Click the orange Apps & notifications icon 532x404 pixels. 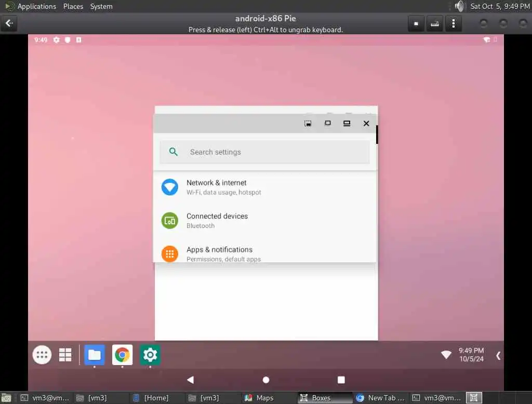coord(170,254)
